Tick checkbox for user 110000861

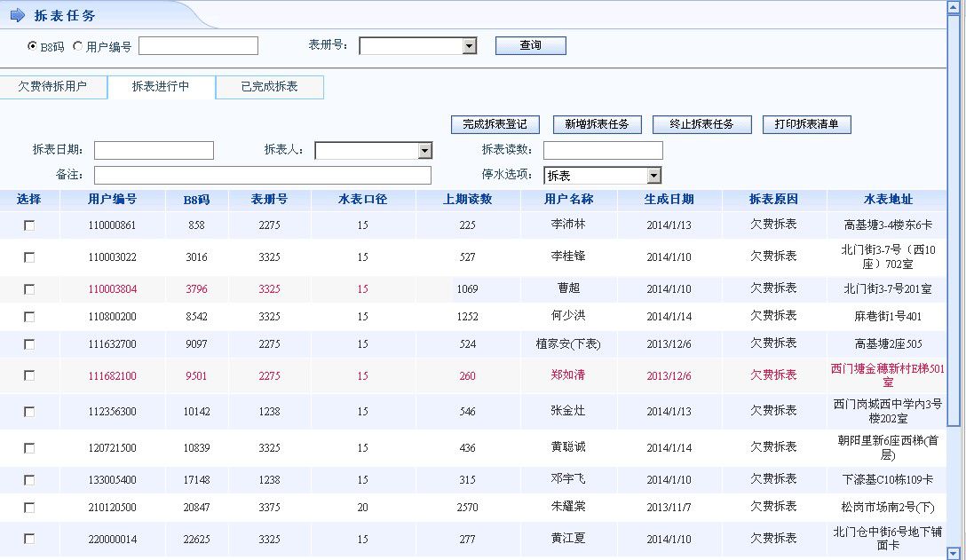(29, 225)
